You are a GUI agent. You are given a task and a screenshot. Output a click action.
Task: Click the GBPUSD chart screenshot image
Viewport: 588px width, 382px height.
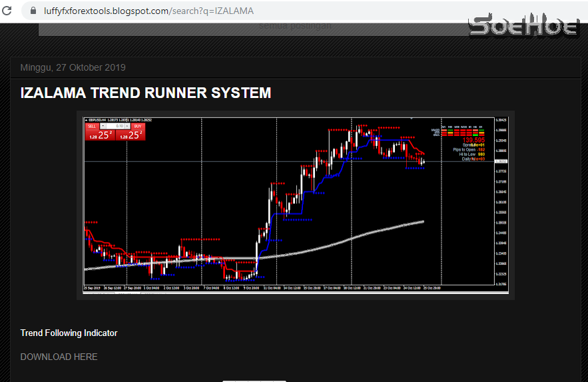[x=295, y=205]
